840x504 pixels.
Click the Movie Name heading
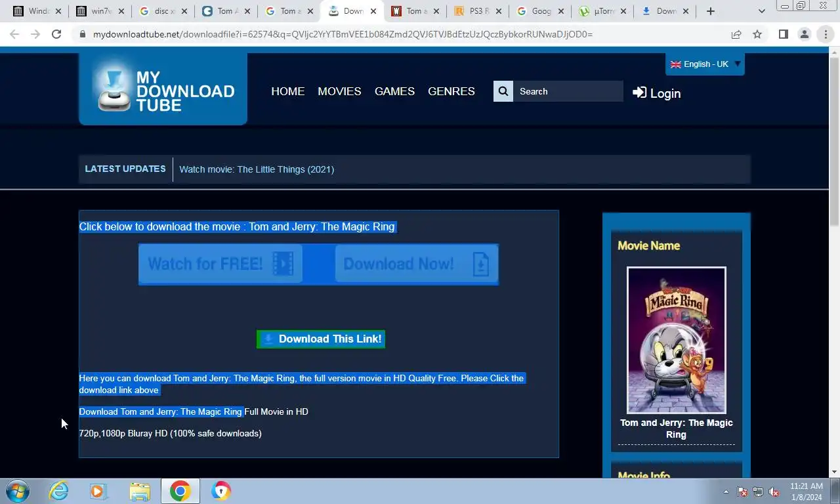click(648, 245)
